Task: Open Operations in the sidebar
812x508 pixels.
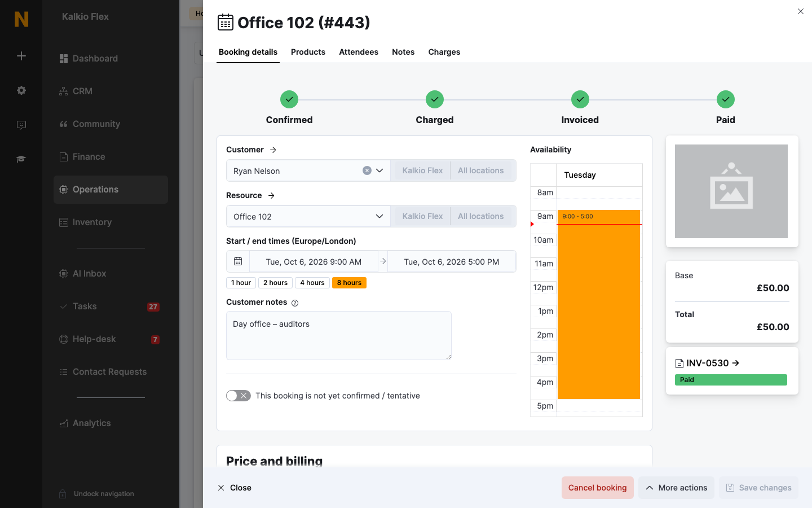Action: point(111,190)
